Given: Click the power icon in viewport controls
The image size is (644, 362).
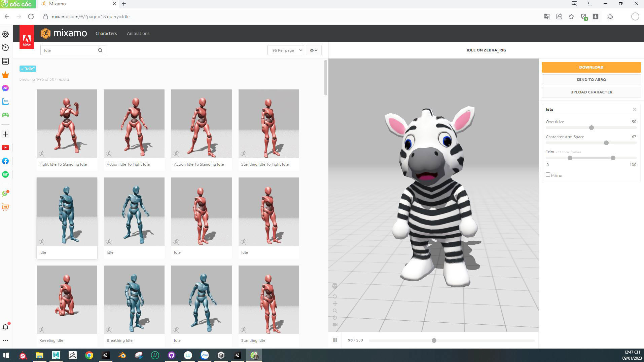Looking at the screenshot, I should point(335,318).
